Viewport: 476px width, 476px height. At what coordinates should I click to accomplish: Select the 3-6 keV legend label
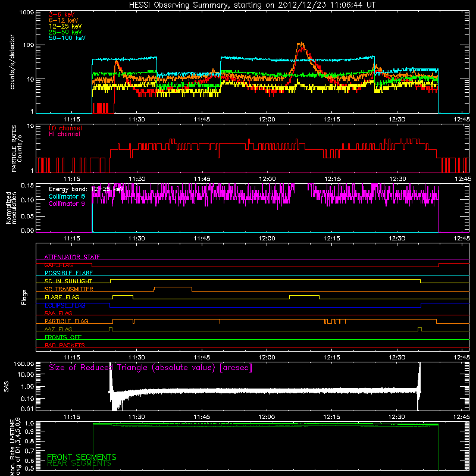click(x=61, y=14)
